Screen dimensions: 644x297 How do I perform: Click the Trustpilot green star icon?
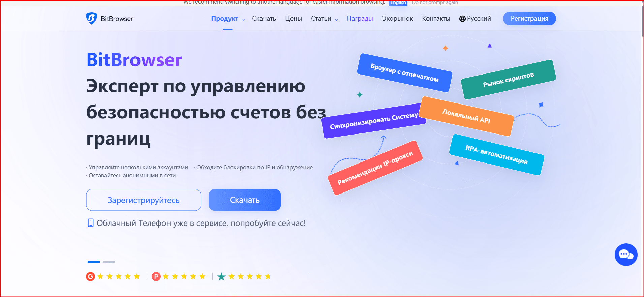(x=221, y=277)
